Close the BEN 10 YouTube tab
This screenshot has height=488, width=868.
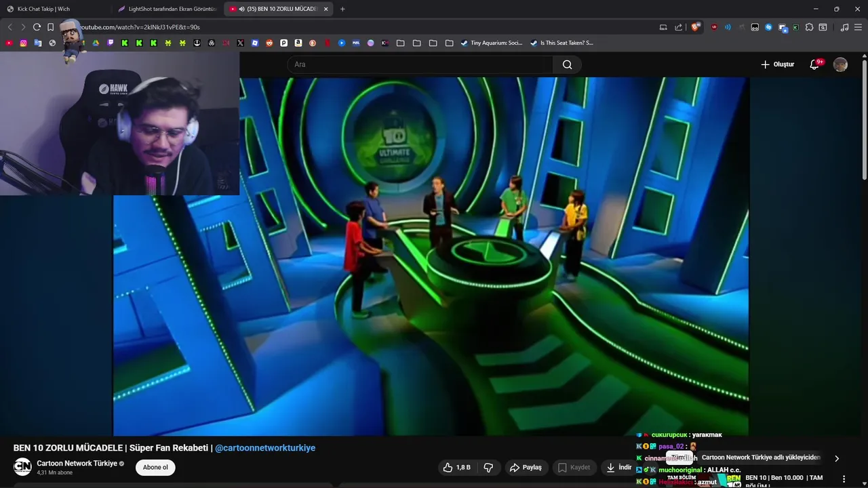pyautogui.click(x=325, y=9)
